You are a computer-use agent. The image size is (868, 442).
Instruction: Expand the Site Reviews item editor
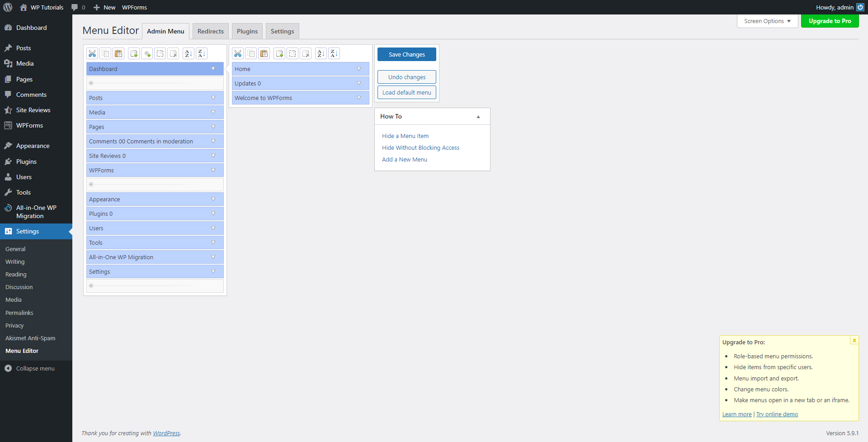coord(213,156)
